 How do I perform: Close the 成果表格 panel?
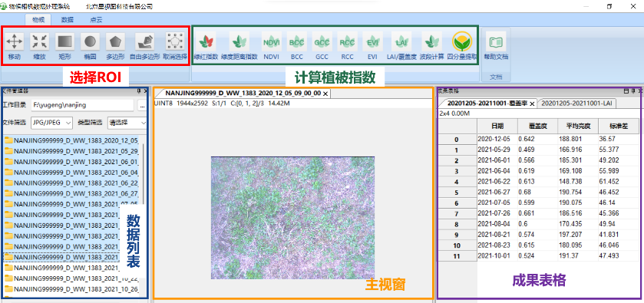click(x=639, y=91)
